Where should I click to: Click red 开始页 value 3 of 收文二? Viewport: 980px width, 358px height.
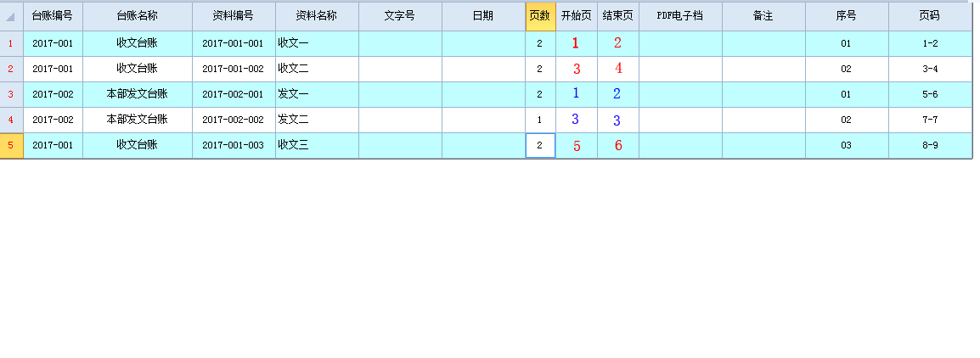(x=577, y=70)
